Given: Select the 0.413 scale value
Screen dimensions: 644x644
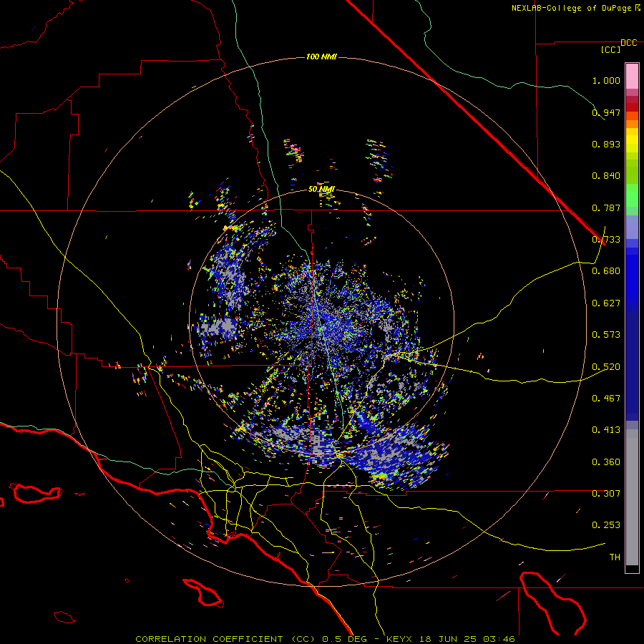Looking at the screenshot, I should click(606, 430).
